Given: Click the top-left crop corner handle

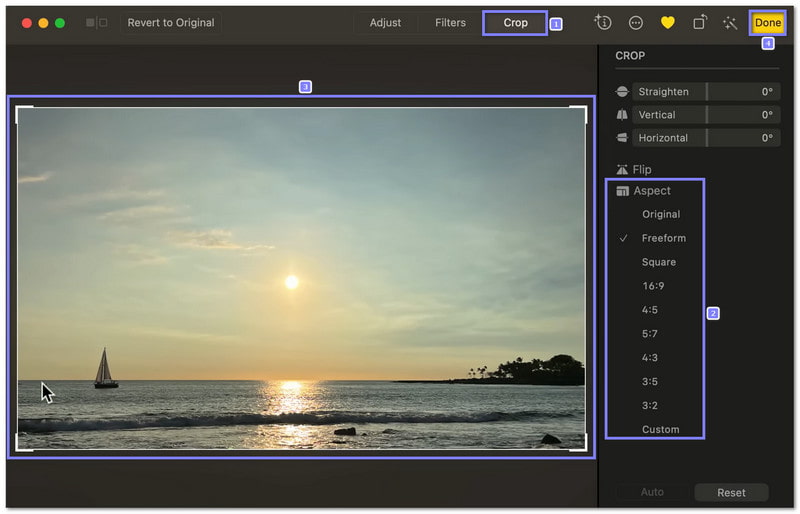Looking at the screenshot, I should 18,109.
